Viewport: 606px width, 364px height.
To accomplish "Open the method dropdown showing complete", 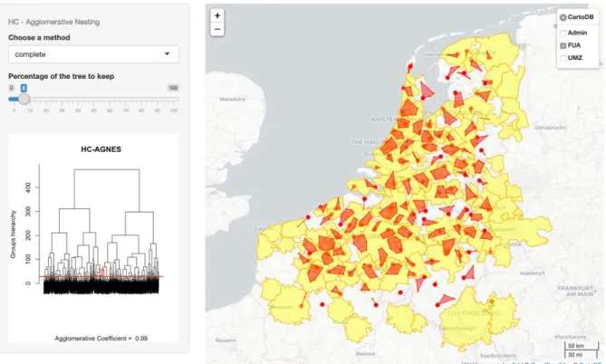I will pyautogui.click(x=93, y=54).
